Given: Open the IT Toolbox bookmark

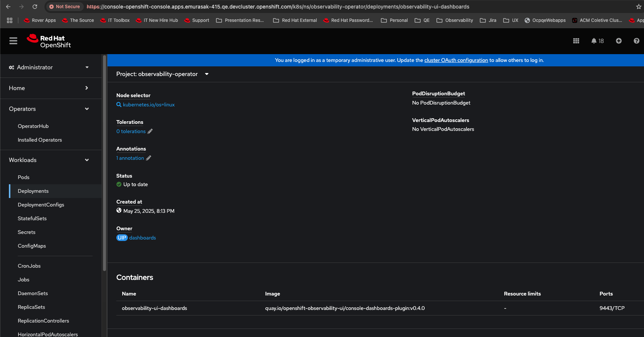Looking at the screenshot, I should tap(115, 20).
